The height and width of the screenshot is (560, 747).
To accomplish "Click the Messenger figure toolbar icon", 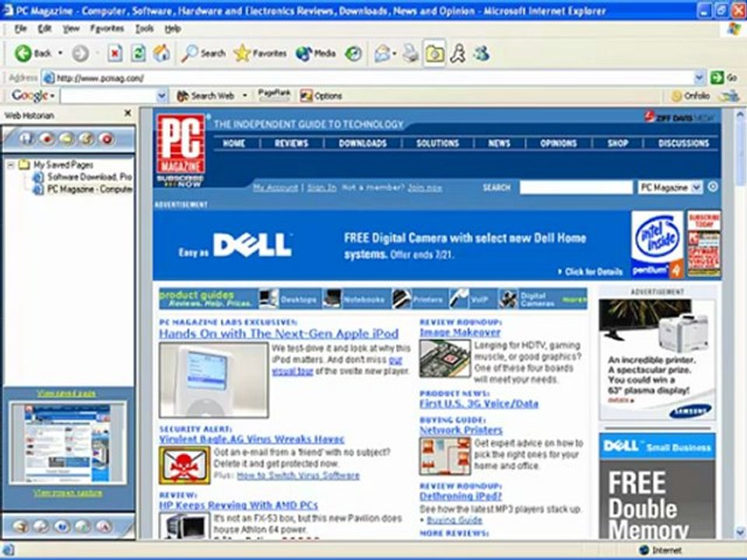I will [458, 54].
